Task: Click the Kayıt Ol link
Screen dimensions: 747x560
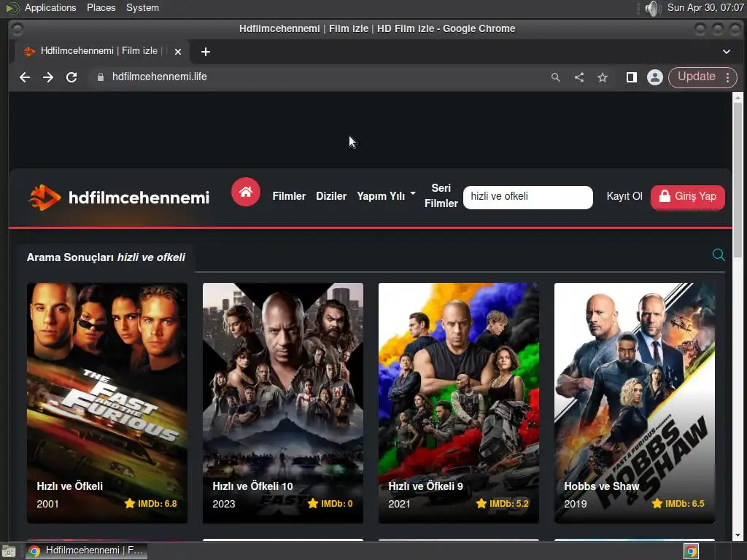Action: pos(624,196)
